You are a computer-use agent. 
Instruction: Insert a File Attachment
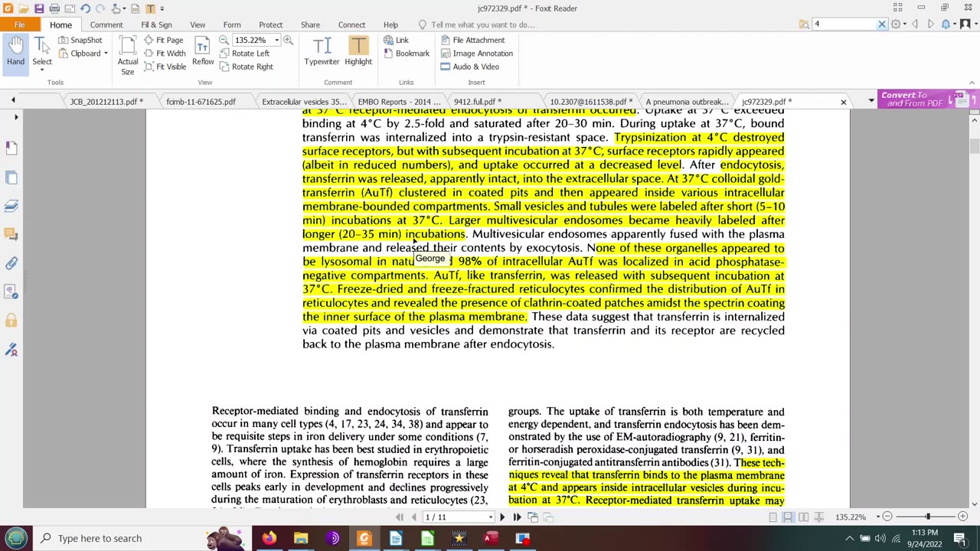(472, 40)
